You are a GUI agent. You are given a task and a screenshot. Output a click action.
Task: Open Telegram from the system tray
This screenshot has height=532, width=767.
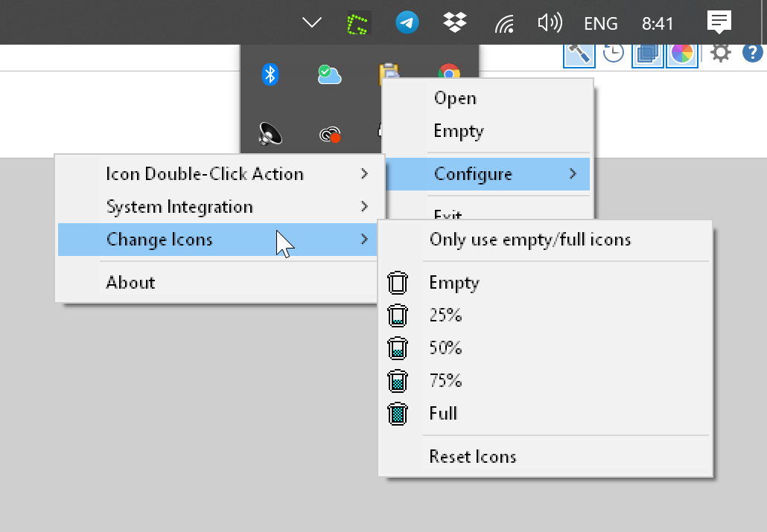pos(407,23)
